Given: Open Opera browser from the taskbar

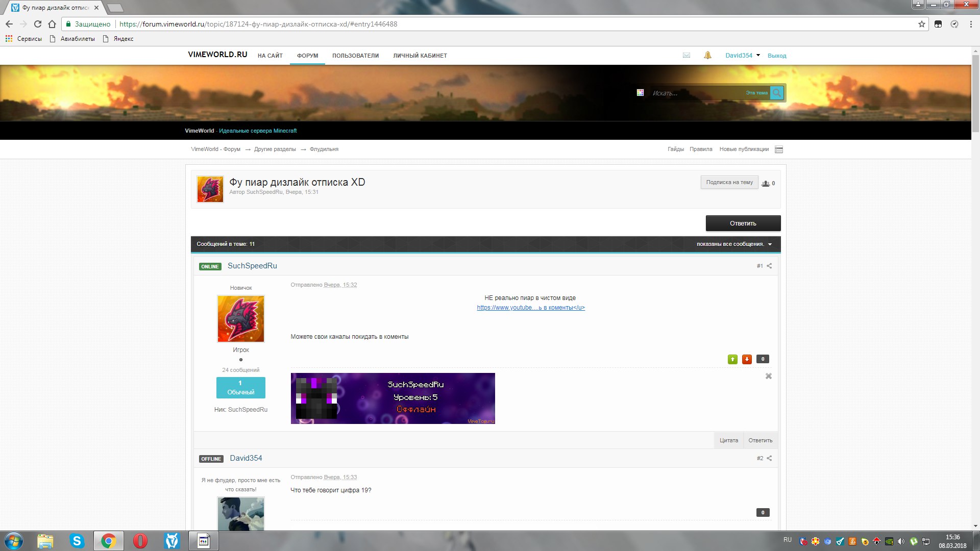Looking at the screenshot, I should click(x=140, y=541).
